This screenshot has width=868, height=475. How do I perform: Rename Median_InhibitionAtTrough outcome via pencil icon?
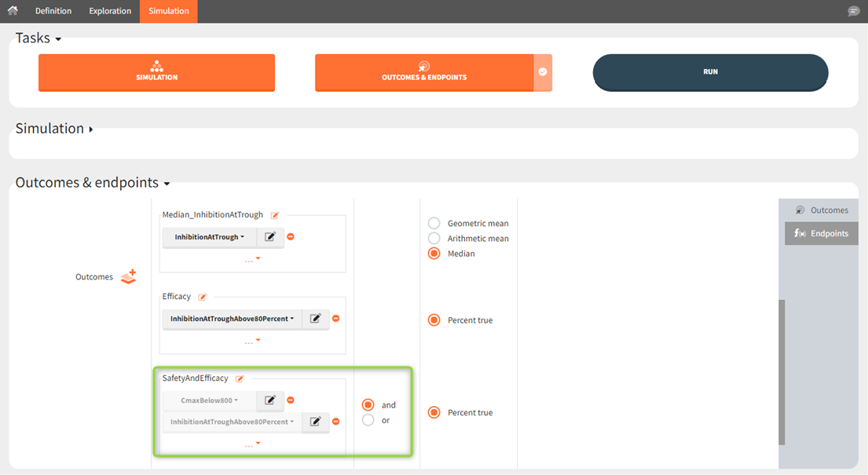275,215
